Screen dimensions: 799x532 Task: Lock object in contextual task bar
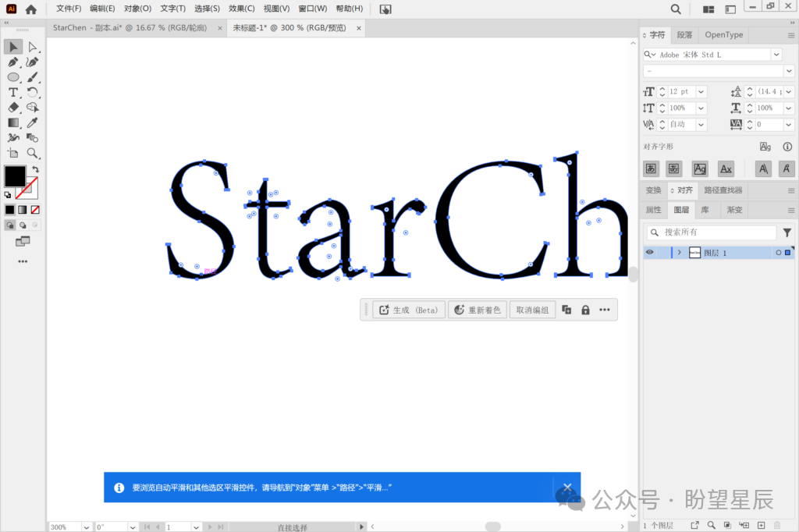(585, 310)
